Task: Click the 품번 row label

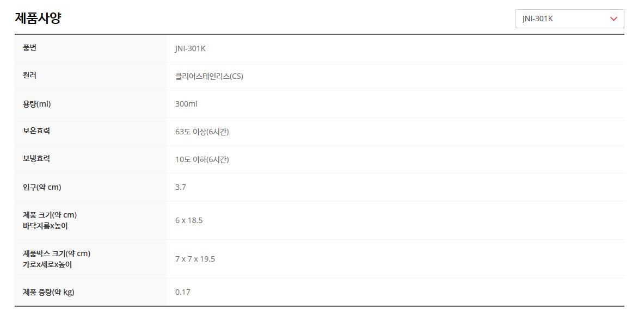Action: (x=29, y=48)
